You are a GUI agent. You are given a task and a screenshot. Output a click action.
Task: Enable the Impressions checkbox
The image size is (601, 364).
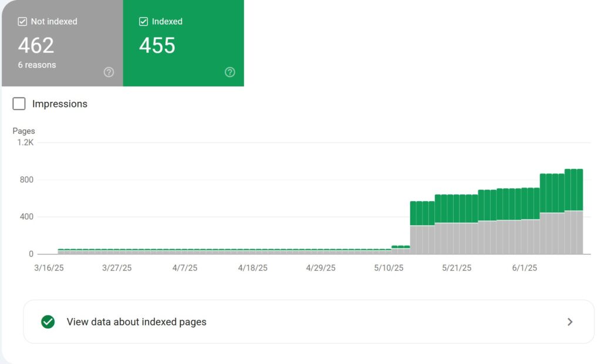tap(19, 103)
